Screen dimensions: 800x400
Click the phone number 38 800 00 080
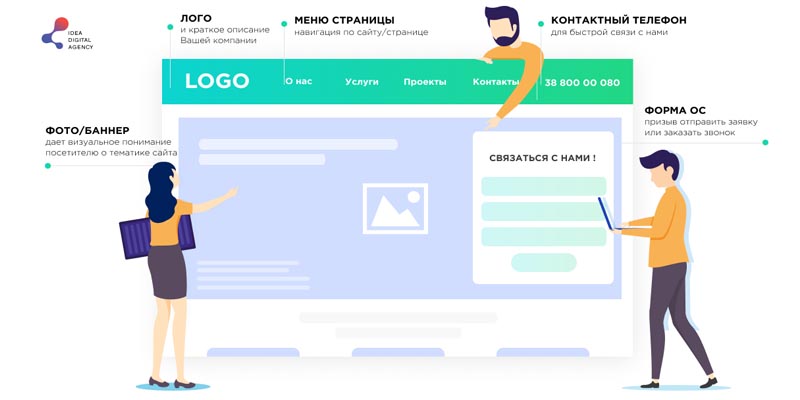(582, 83)
